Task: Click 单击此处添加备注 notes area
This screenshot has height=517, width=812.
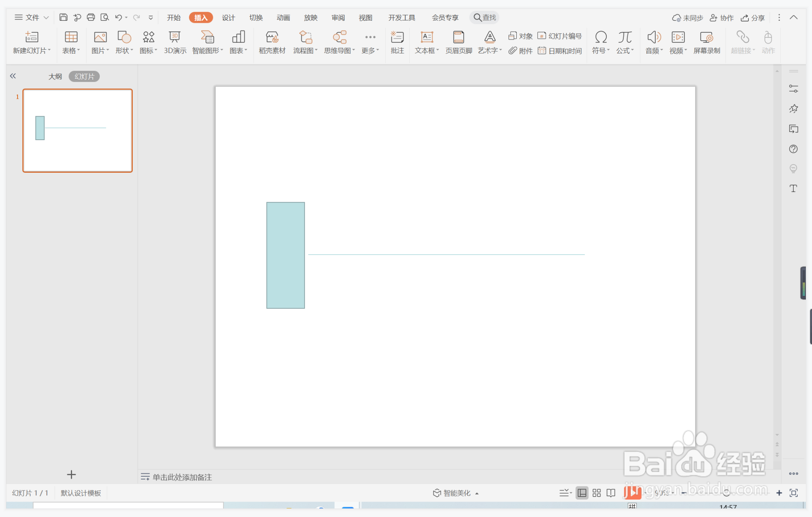Action: pos(182,477)
